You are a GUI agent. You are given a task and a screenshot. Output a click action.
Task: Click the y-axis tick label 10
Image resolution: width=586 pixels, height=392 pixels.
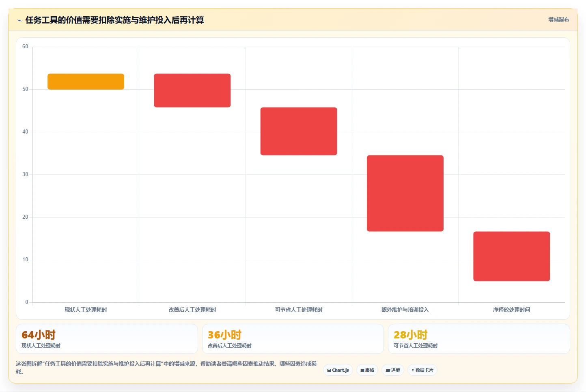tap(25, 260)
